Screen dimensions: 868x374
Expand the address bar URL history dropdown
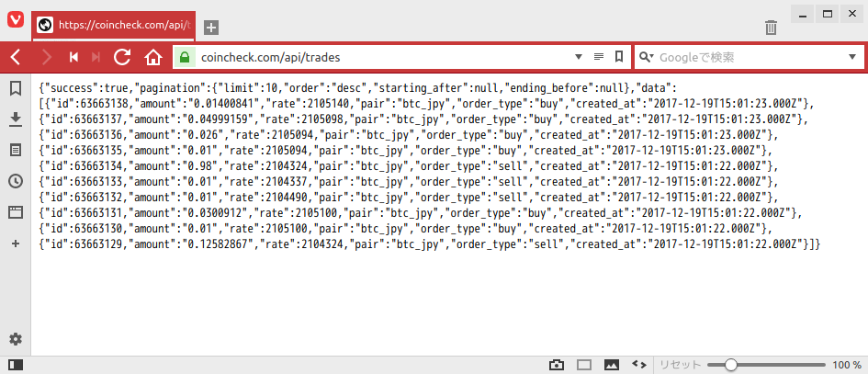579,57
